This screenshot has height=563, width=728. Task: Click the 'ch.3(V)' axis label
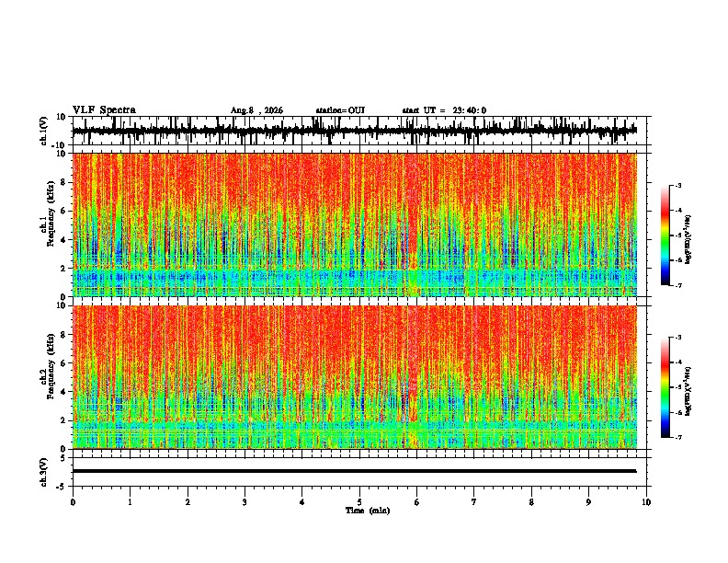(44, 472)
